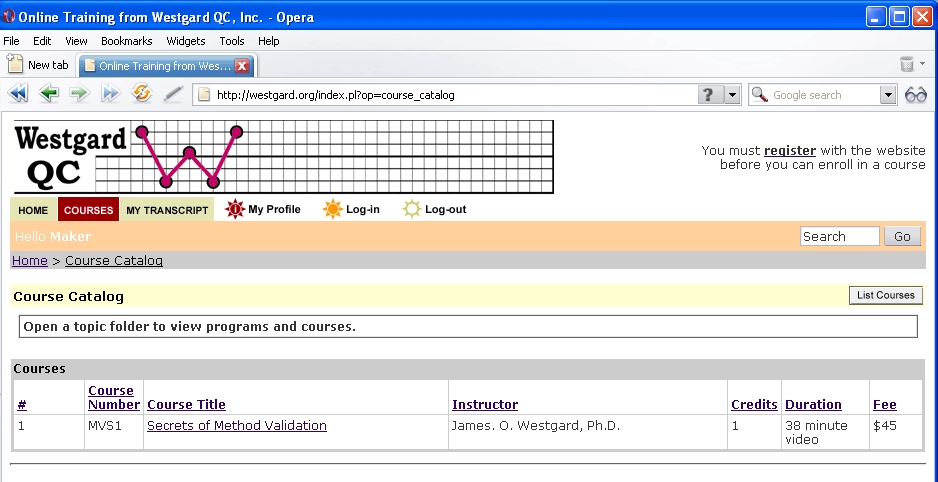
Task: Click the page icon in the address bar
Action: tap(204, 94)
